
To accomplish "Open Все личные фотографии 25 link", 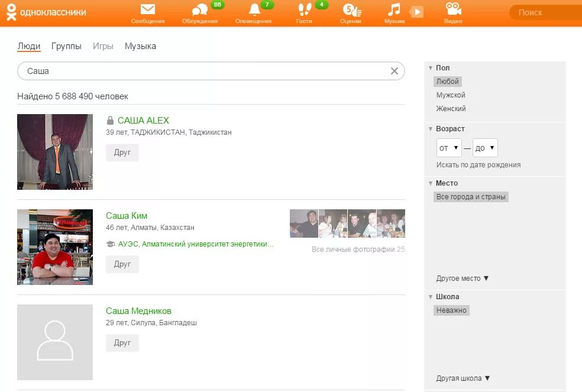I will [358, 250].
